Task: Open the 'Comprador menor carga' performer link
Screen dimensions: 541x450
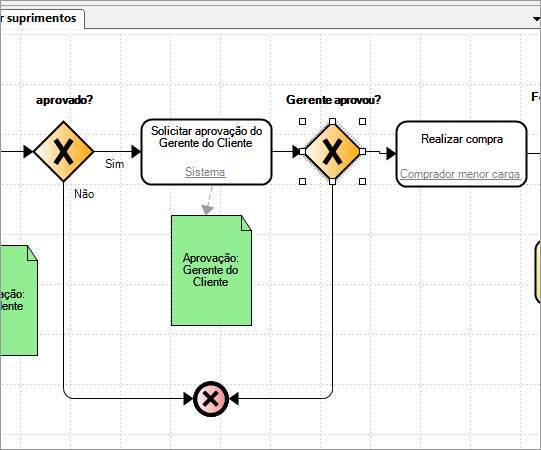Action: coord(460,174)
